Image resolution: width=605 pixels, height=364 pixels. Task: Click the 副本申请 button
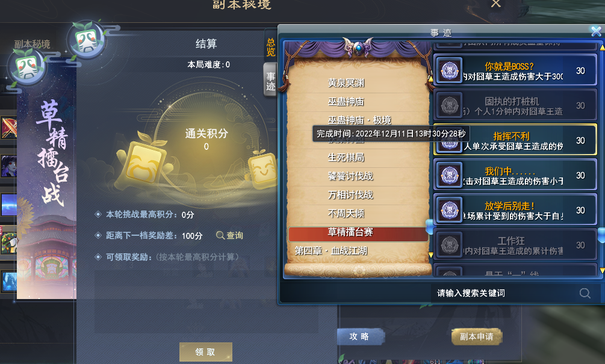tap(477, 336)
